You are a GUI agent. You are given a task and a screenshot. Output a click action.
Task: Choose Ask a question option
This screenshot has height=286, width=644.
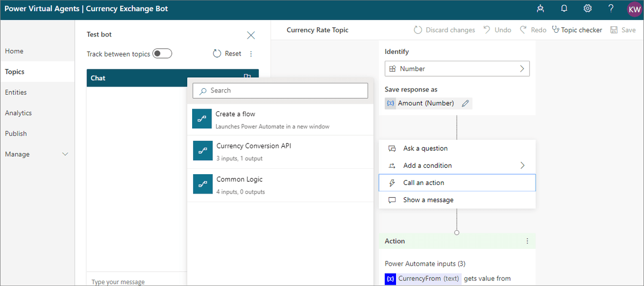tap(457, 148)
